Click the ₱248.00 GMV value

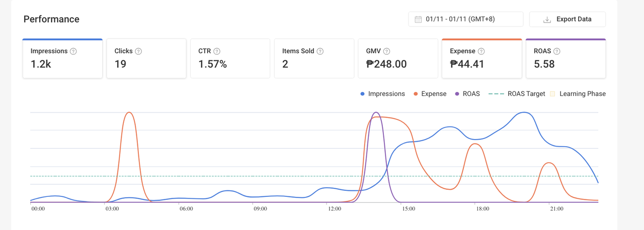386,64
